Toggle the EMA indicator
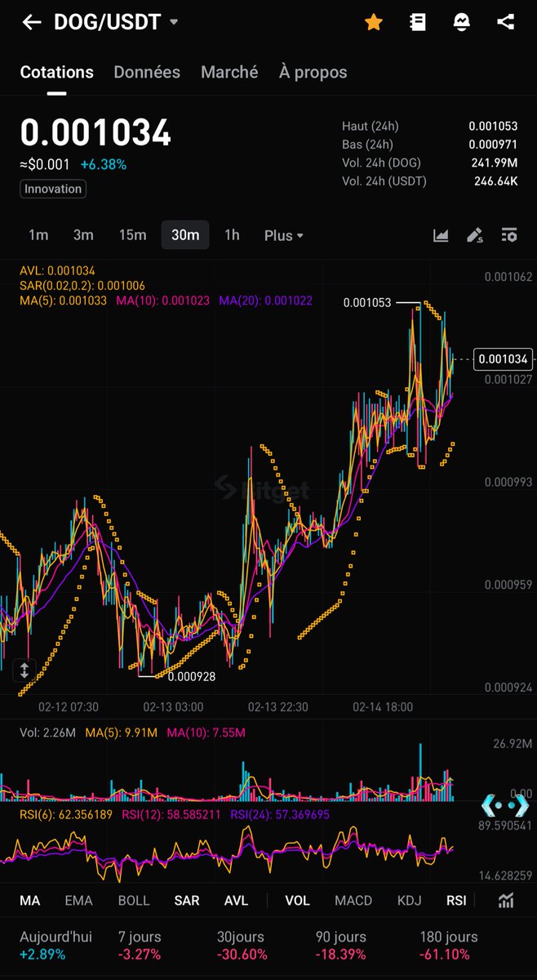The image size is (537, 980). (79, 900)
